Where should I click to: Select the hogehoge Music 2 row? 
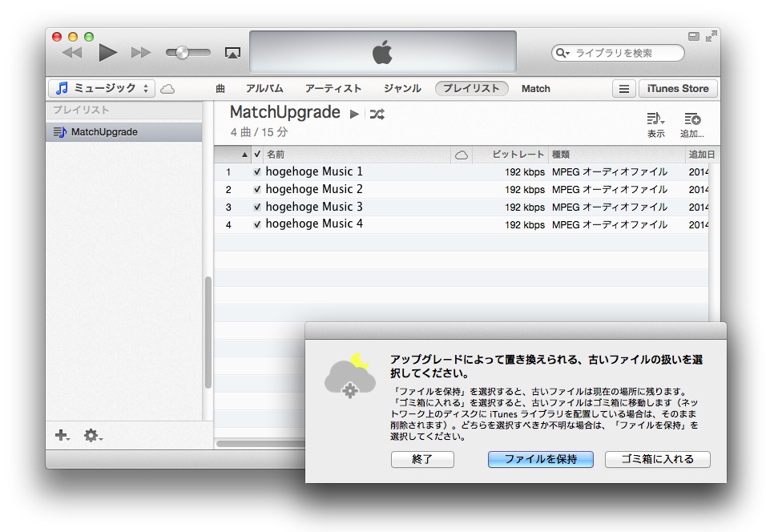(462, 190)
